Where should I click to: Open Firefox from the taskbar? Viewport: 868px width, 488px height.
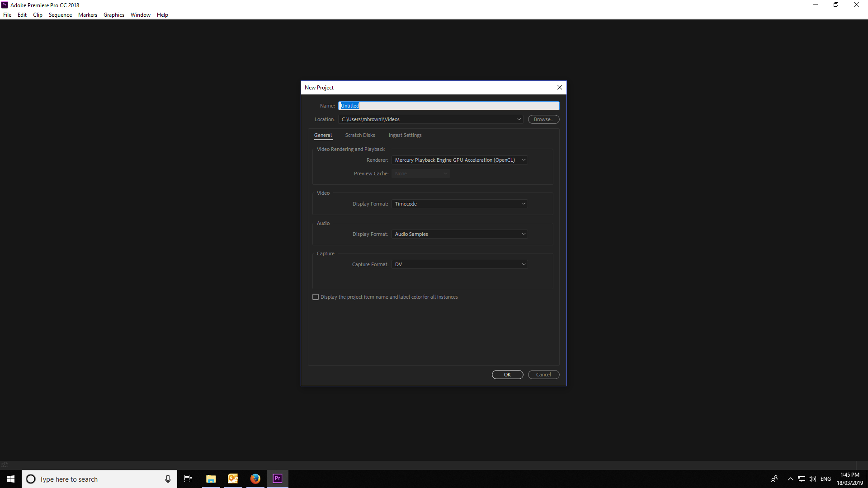pyautogui.click(x=255, y=479)
